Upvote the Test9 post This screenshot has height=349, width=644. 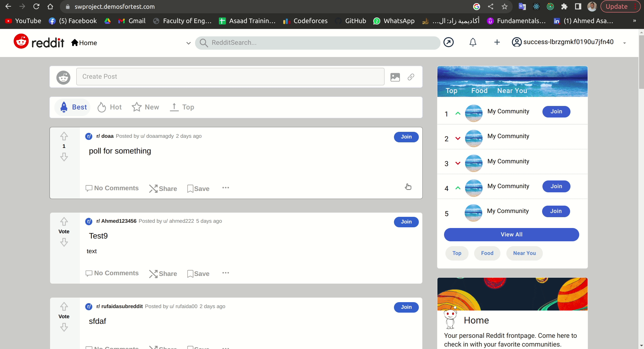coord(64,221)
